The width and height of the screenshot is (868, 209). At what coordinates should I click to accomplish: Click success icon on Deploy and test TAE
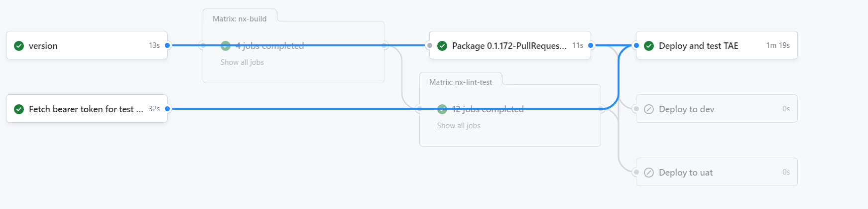coord(649,46)
